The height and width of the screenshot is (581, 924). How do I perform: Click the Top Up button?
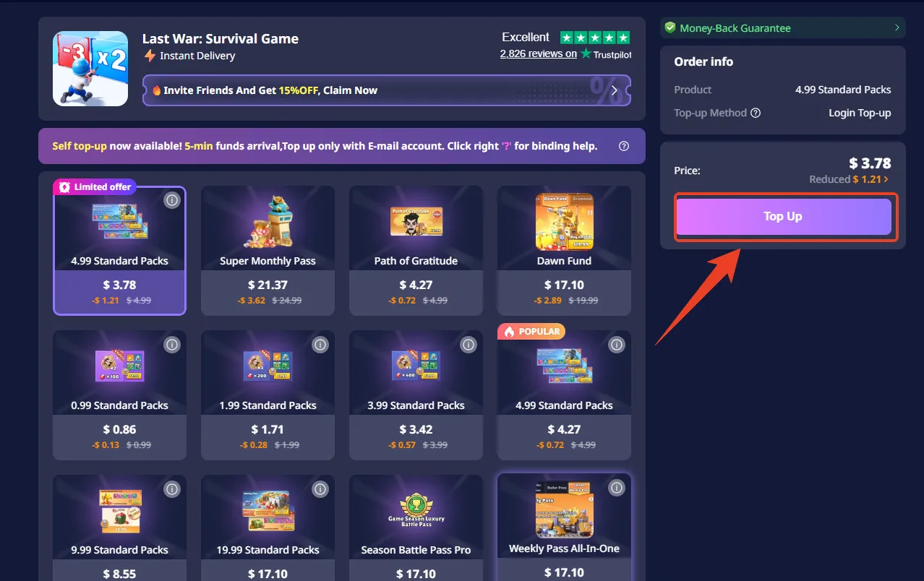783,217
